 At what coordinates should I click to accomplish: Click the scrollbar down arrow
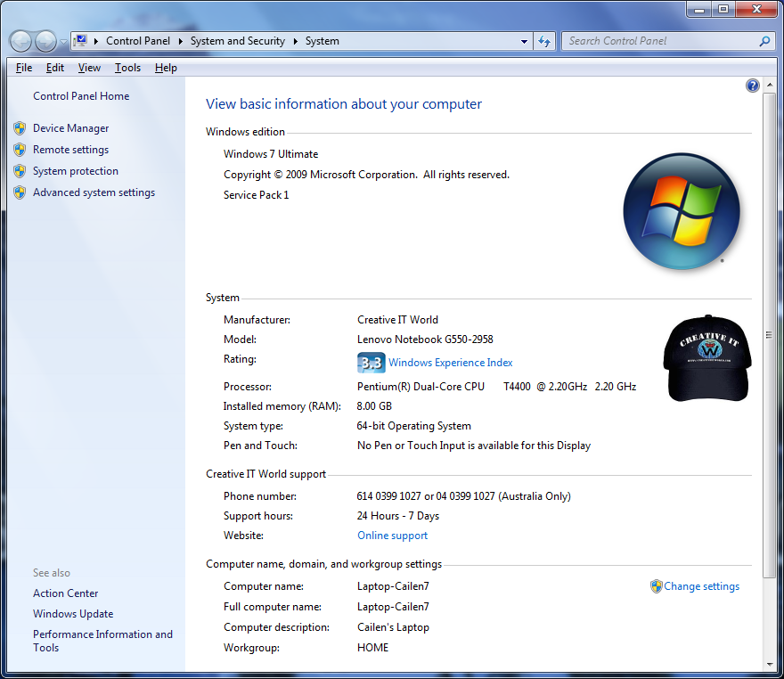(770, 665)
